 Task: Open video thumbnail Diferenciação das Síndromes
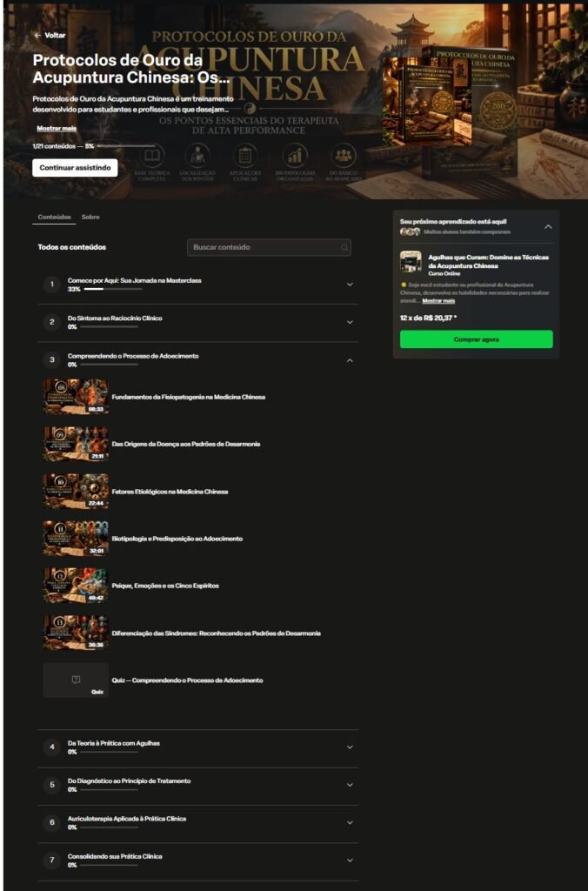[76, 633]
